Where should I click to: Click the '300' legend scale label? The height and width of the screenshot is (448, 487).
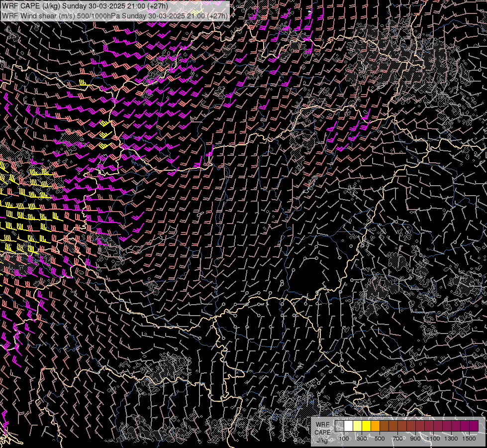(362, 439)
